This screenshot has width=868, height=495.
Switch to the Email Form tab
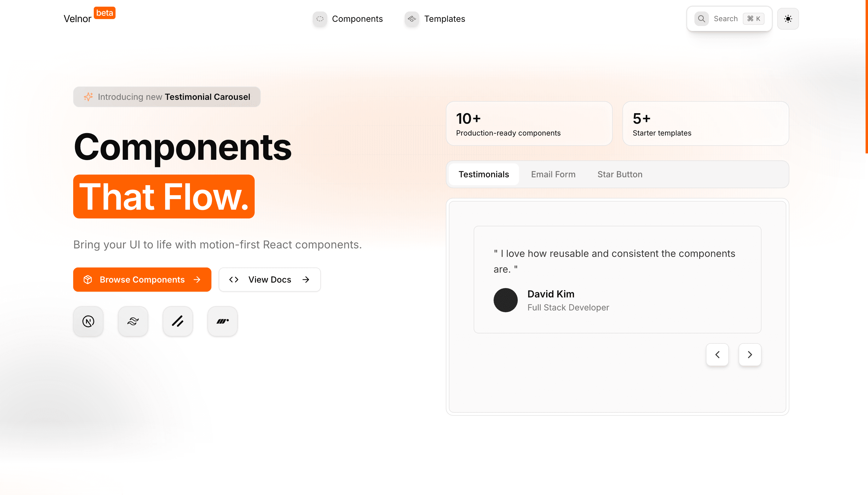(553, 174)
